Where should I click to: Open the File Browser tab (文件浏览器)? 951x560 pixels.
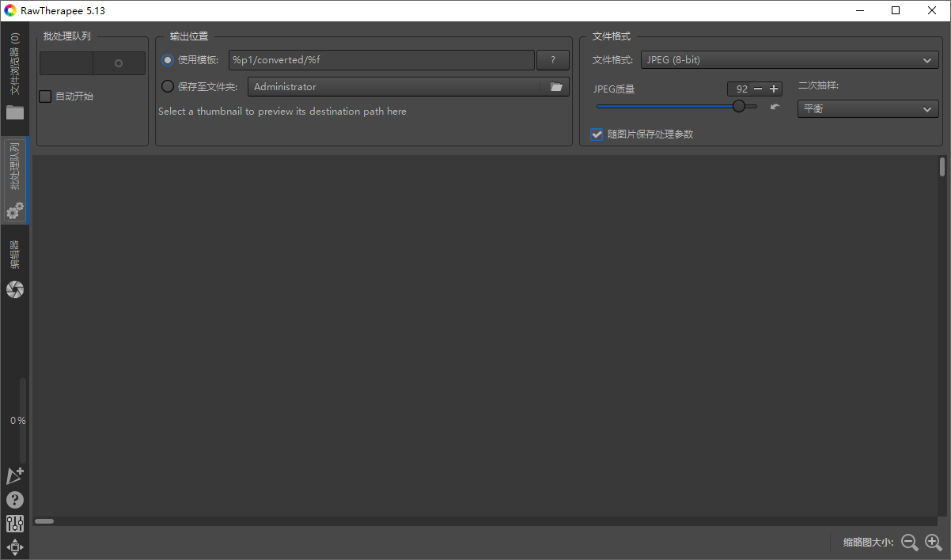pyautogui.click(x=15, y=77)
